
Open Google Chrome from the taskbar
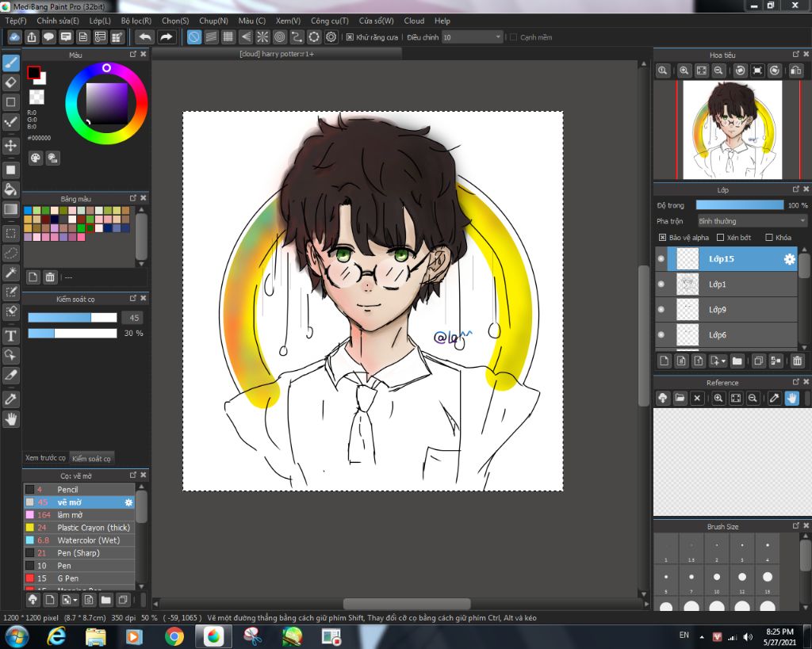174,636
